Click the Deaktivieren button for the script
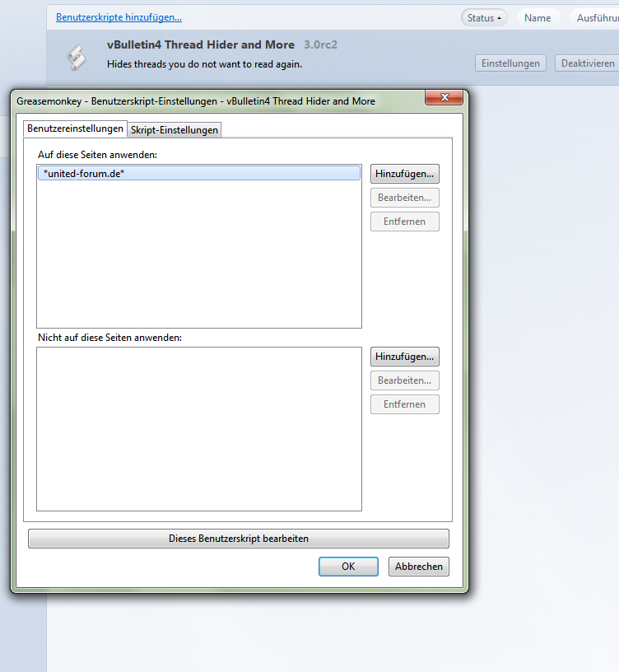Image resolution: width=619 pixels, height=672 pixels. click(x=587, y=63)
